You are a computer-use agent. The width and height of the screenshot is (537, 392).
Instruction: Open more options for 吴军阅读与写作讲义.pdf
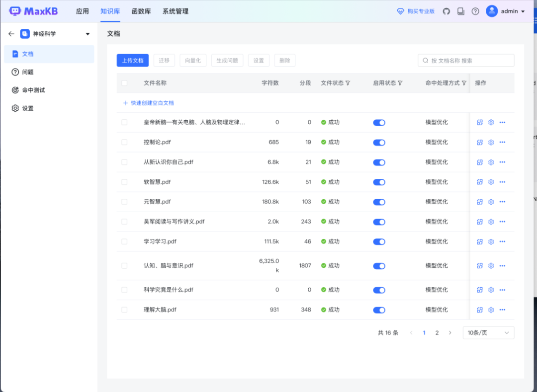(x=502, y=222)
